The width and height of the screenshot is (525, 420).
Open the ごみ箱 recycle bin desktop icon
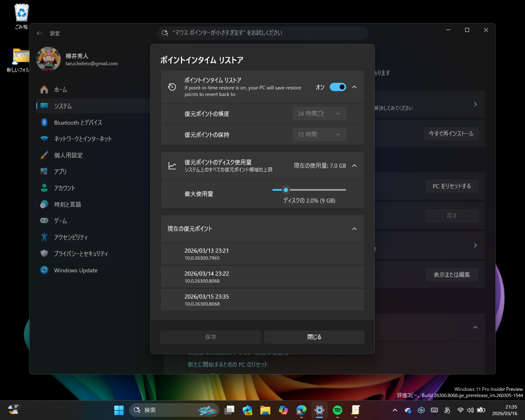tap(21, 16)
